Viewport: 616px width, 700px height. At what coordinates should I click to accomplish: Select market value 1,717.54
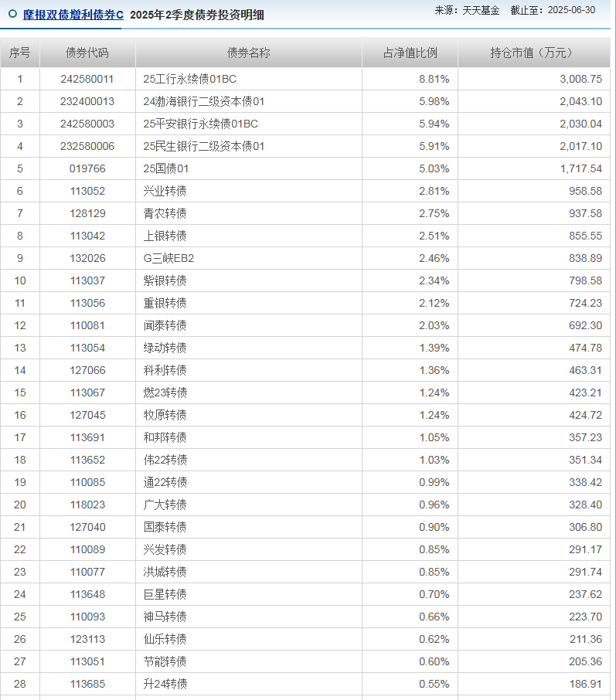581,168
